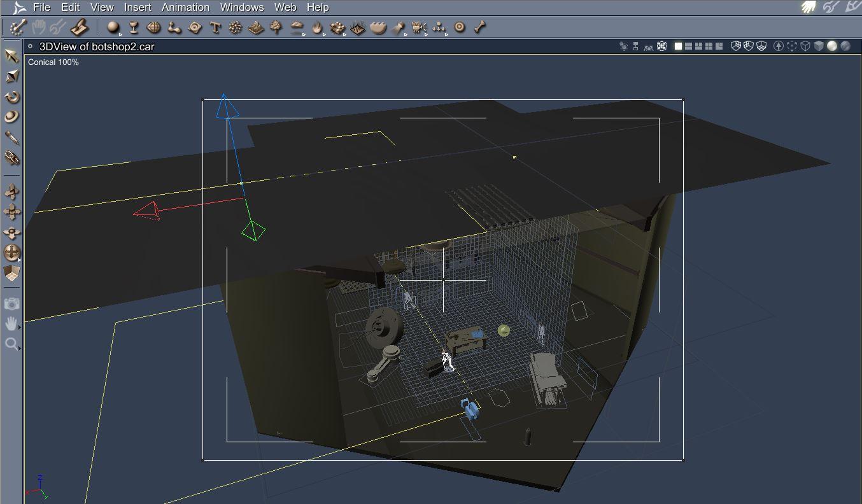The image size is (862, 504).
Task: Expand the sphere primitive flyout arrow
Action: tap(120, 34)
